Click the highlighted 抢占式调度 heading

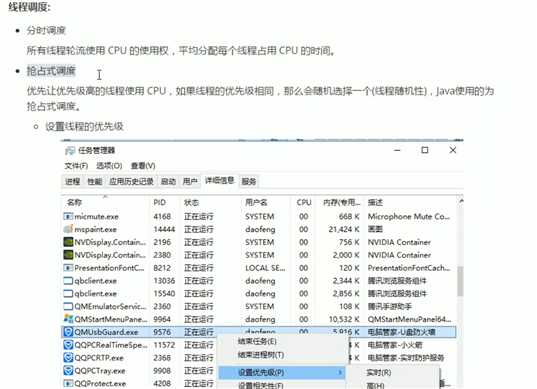(51, 71)
